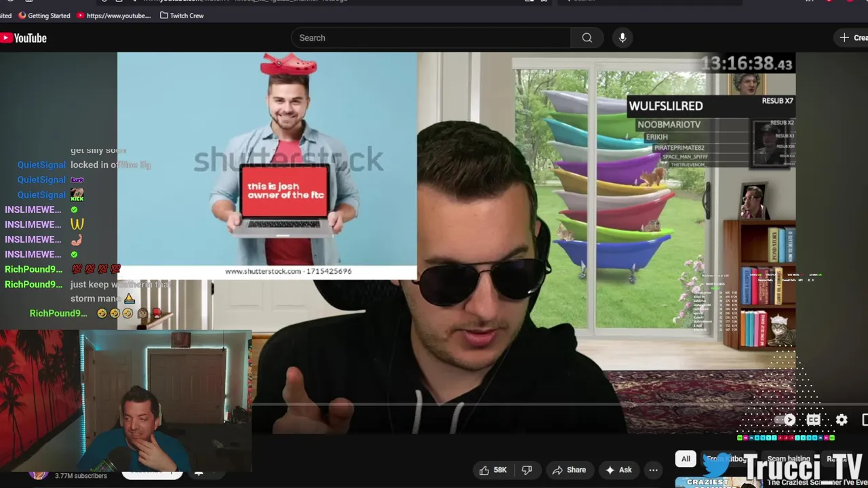Select the Scam baiting filter chip
Image resolution: width=868 pixels, height=488 pixels.
789,459
